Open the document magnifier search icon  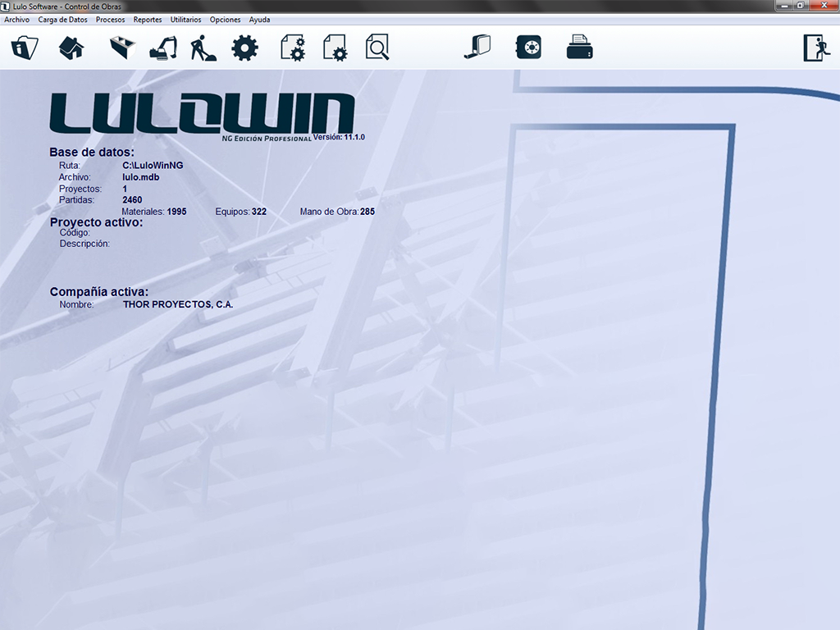click(377, 48)
